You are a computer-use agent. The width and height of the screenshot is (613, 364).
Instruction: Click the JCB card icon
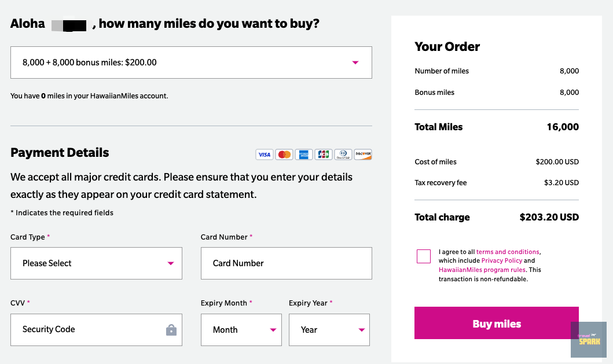(x=324, y=155)
